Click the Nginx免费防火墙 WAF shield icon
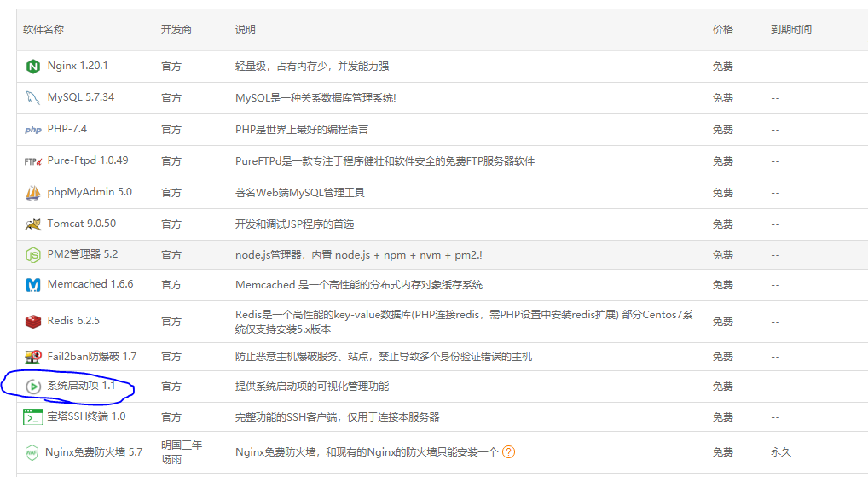This screenshot has height=477, width=868. (32, 452)
